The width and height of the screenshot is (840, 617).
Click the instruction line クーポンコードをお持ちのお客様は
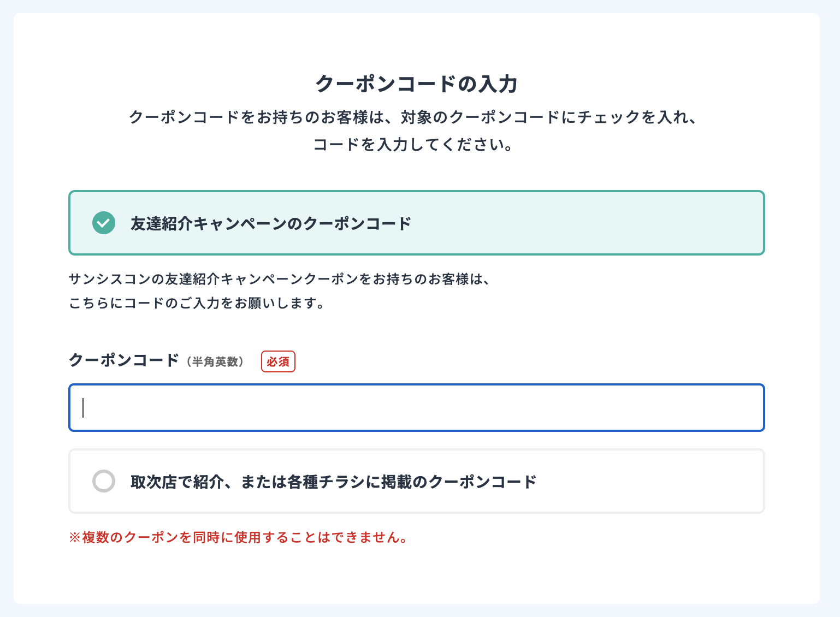[412, 117]
